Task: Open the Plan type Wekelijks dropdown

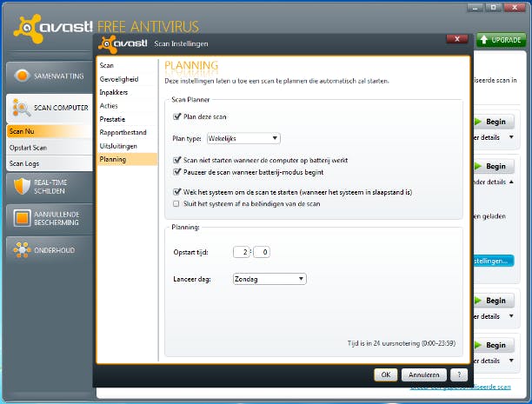Action: [x=243, y=138]
